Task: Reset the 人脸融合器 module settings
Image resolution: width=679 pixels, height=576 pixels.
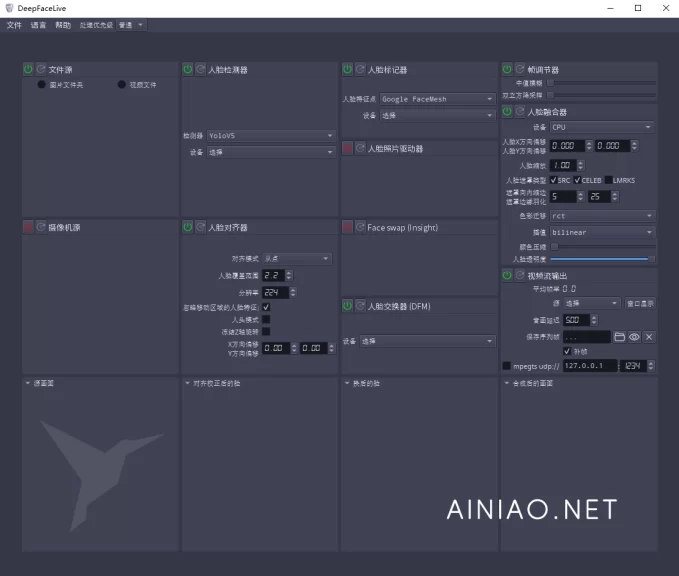Action: tap(520, 112)
